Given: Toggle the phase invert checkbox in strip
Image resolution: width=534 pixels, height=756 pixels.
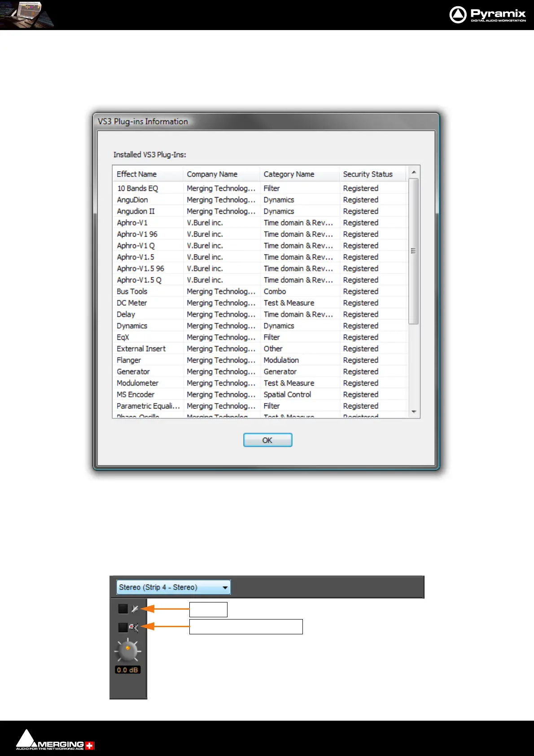Looking at the screenshot, I should pyautogui.click(x=123, y=608).
